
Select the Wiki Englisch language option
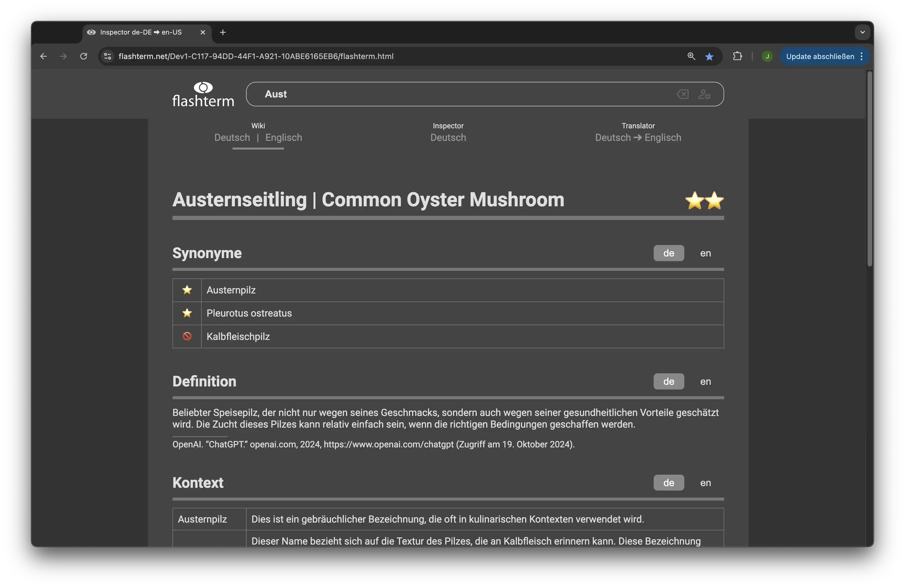click(284, 138)
